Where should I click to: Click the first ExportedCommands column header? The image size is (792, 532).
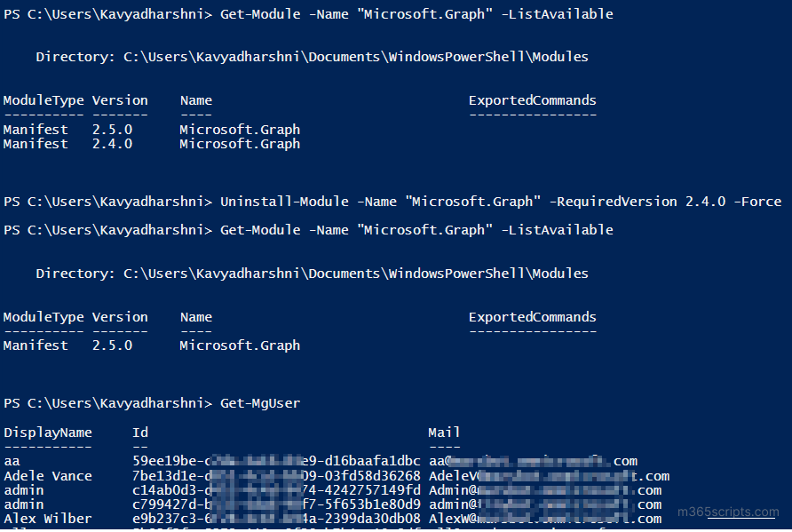[533, 100]
